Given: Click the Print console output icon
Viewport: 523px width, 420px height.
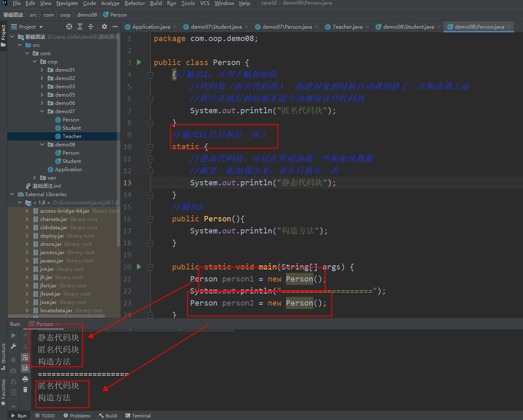Looking at the screenshot, I should (25, 379).
